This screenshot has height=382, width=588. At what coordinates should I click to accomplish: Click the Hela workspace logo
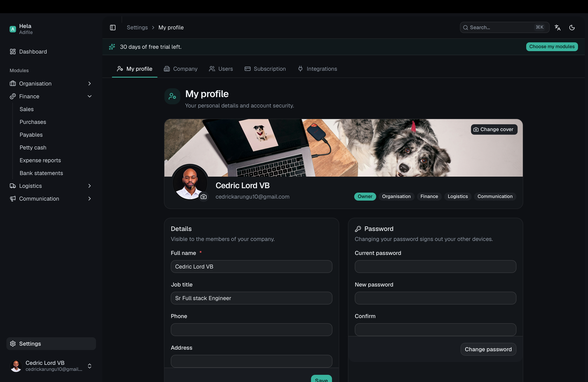pyautogui.click(x=13, y=29)
